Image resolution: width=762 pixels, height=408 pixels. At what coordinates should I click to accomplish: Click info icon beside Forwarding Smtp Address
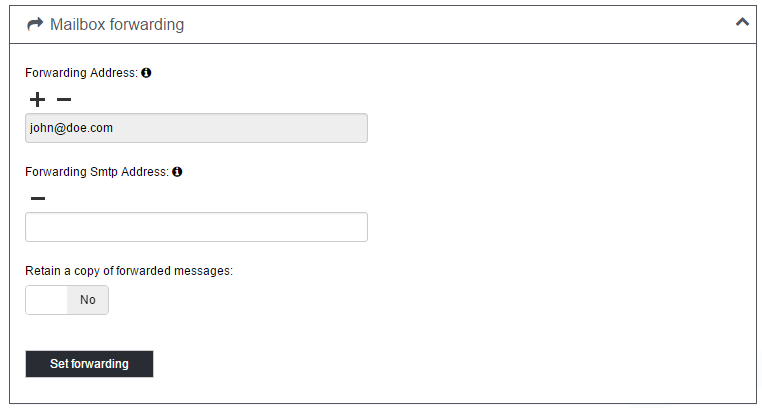pyautogui.click(x=177, y=172)
